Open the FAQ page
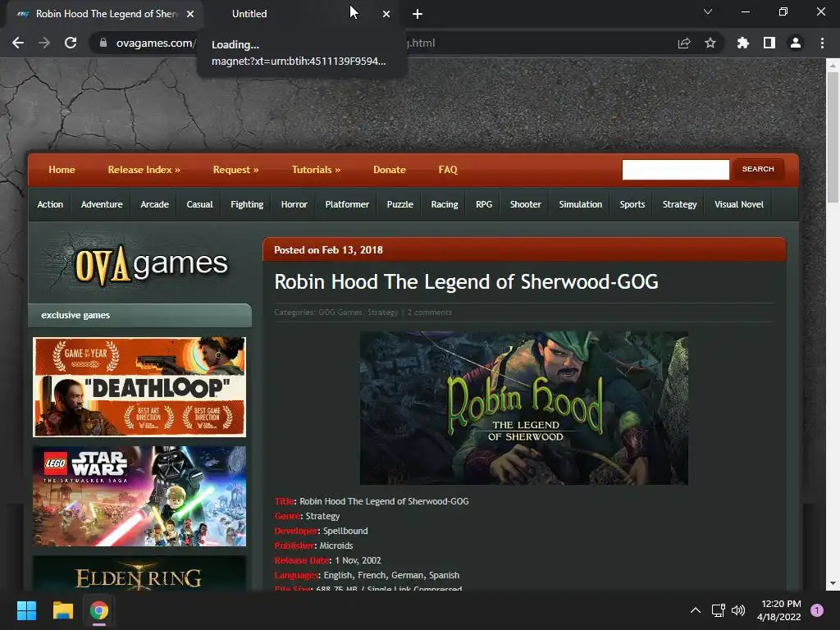This screenshot has width=840, height=630. point(448,170)
